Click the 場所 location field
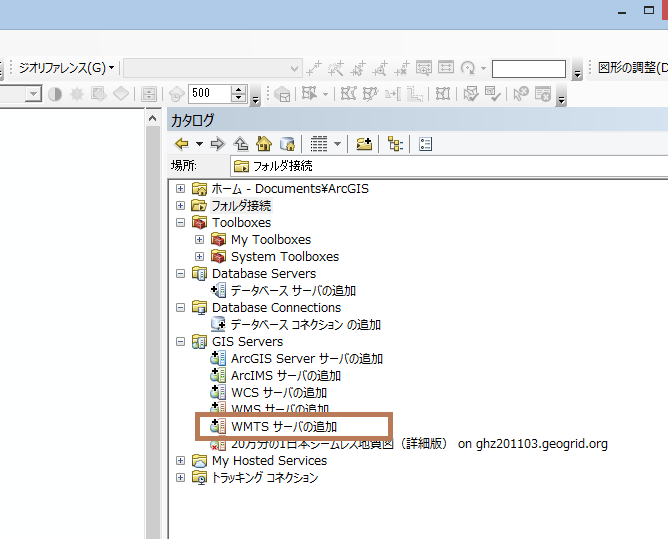Image resolution: width=668 pixels, height=539 pixels. pos(449,166)
